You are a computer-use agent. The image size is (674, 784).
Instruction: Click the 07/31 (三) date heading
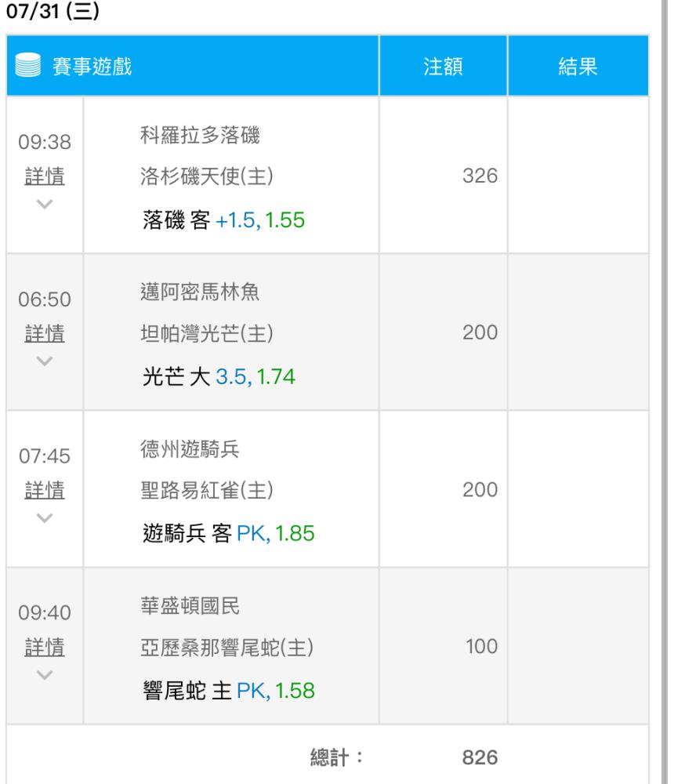point(53,11)
